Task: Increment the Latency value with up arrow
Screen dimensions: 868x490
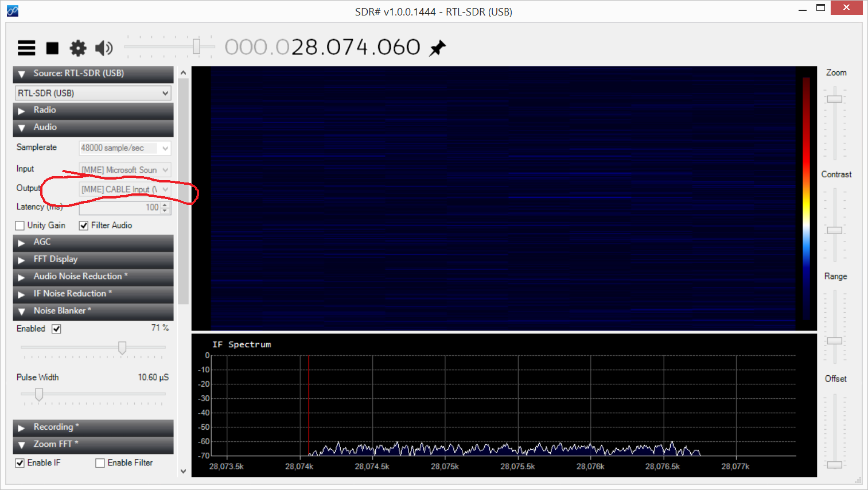Action: [x=165, y=204]
